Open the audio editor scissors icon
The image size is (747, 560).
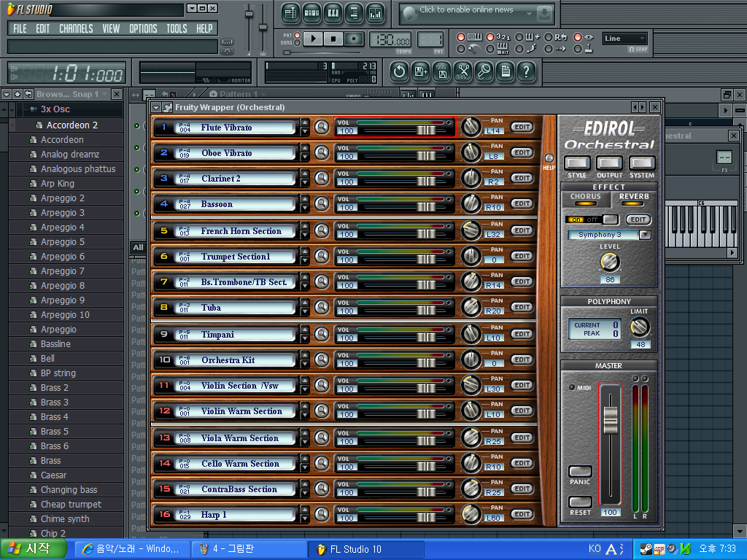(x=463, y=72)
